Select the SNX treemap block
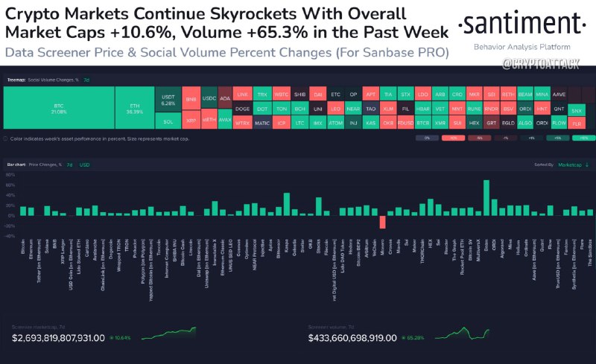The height and width of the screenshot is (364, 596). click(577, 110)
